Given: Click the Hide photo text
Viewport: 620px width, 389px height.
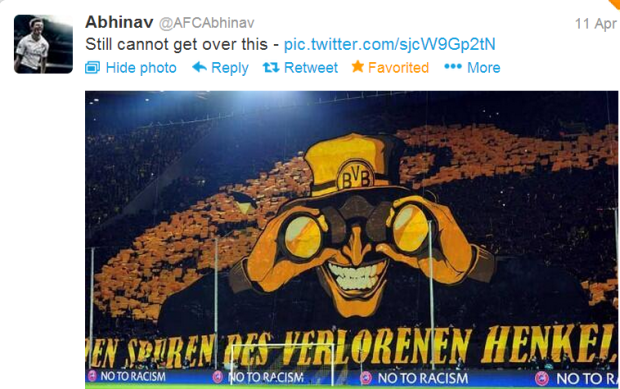Looking at the screenshot, I should (141, 68).
